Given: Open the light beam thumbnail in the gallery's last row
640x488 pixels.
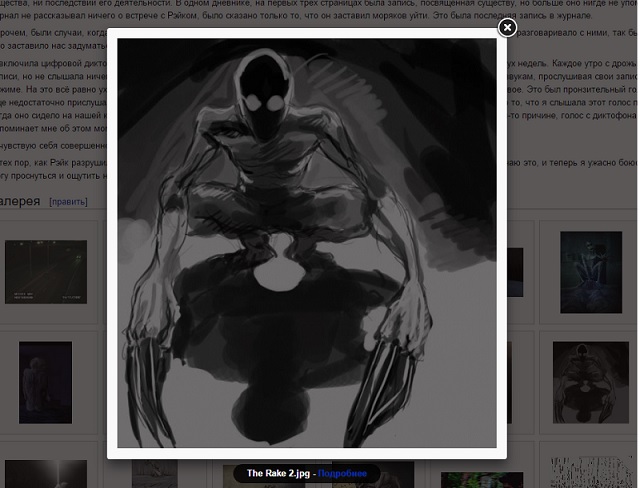Looking at the screenshot, I should (x=46, y=474).
